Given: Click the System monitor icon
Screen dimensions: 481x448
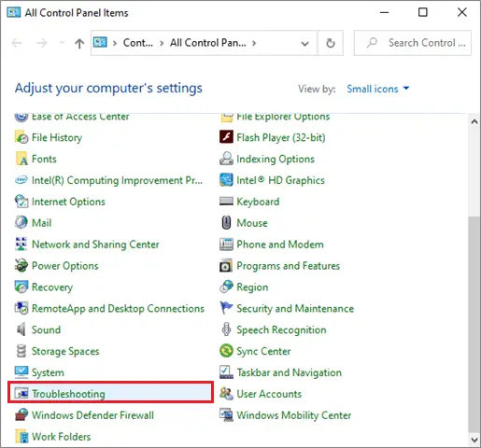Looking at the screenshot, I should point(21,372).
